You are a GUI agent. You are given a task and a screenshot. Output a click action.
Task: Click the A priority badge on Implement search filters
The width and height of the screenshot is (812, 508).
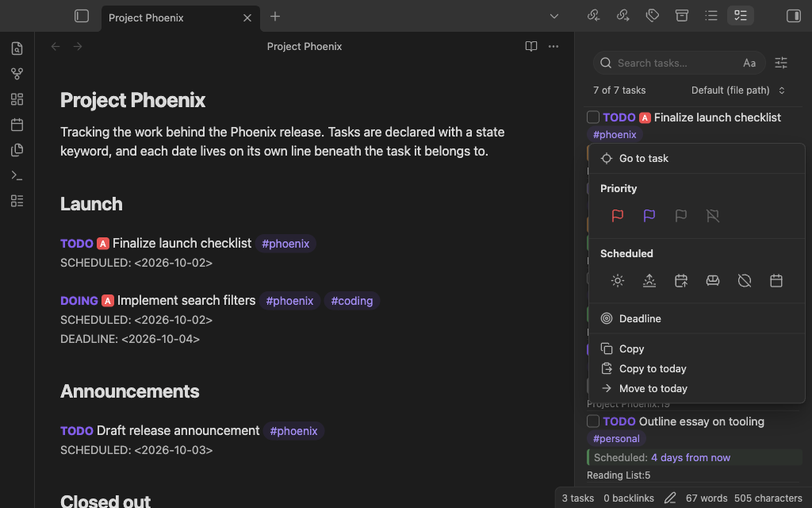click(108, 301)
